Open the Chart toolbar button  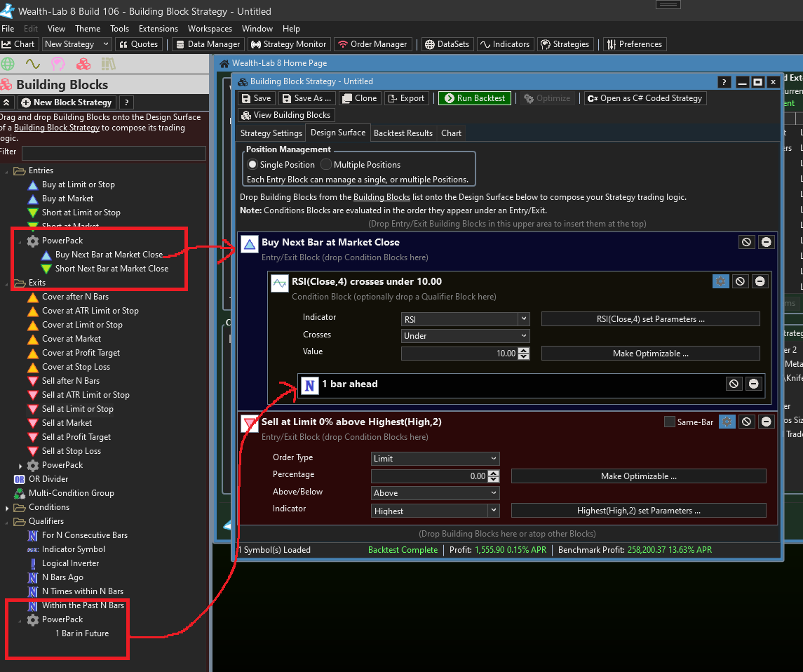pyautogui.click(x=18, y=44)
